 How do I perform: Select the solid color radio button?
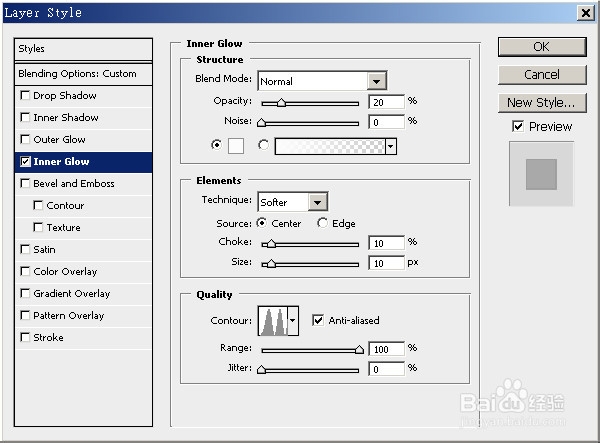[216, 145]
